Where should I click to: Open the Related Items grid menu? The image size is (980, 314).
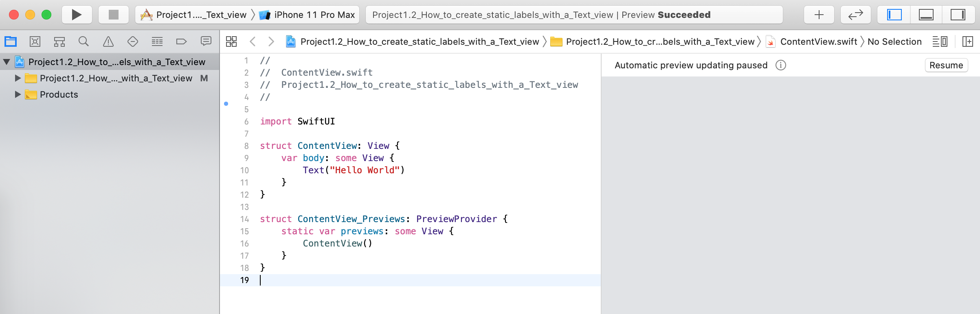(231, 41)
